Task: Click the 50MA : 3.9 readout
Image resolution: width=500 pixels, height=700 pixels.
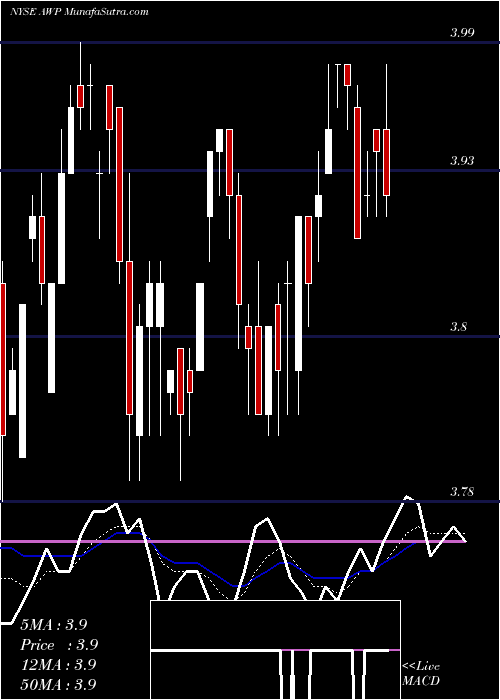Action: 58,684
